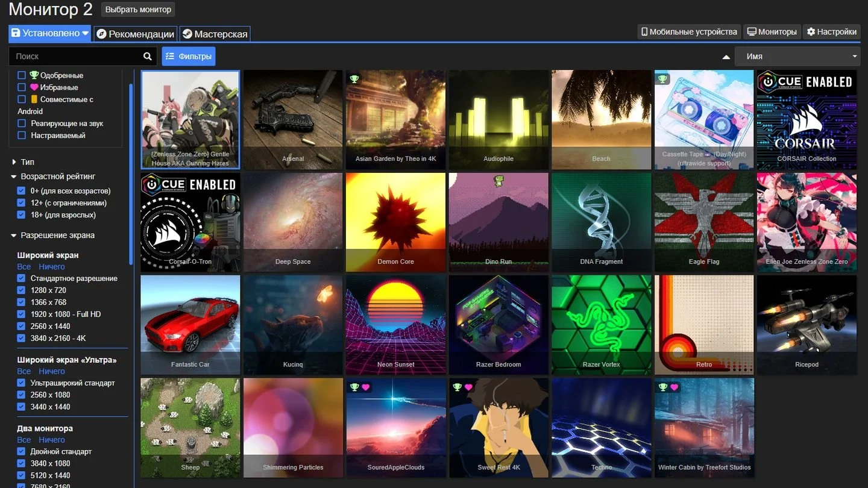Viewport: 868px width, 488px height.
Task: Click the Выбрать монитор button
Action: click(138, 10)
